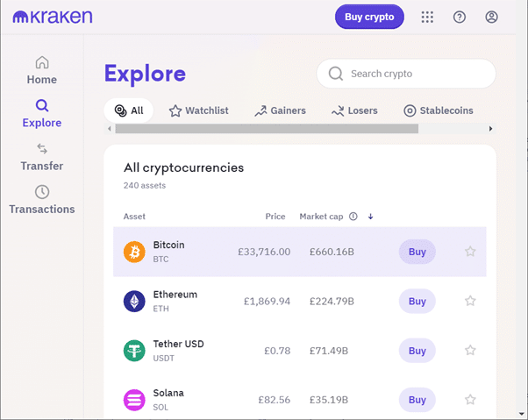Viewport: 528px width, 420px height.
Task: Click the Market cap column header
Action: click(x=321, y=217)
